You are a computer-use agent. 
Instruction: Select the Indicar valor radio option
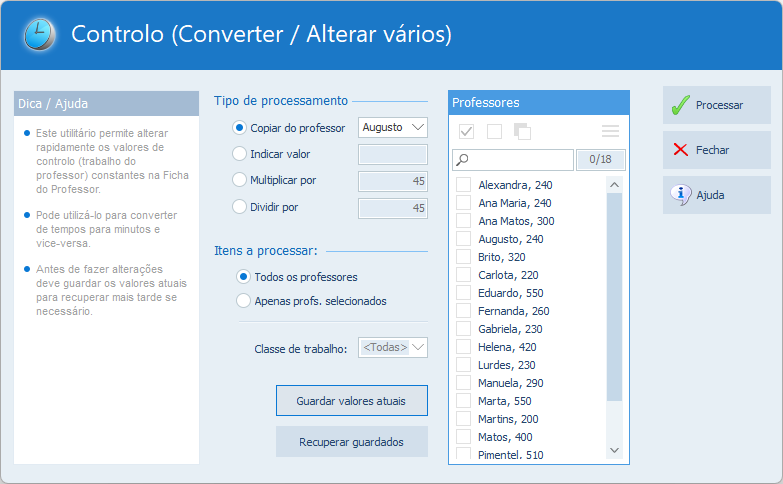point(239,154)
